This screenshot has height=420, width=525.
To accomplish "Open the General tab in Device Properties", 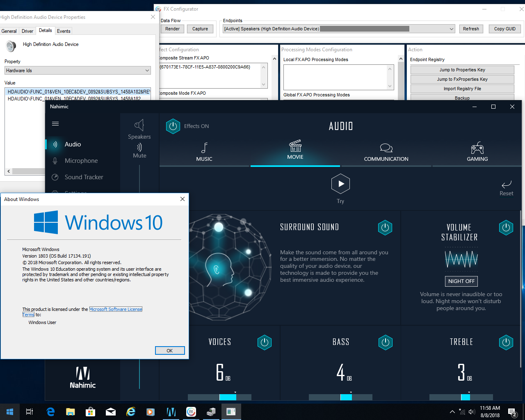I will 9,31.
